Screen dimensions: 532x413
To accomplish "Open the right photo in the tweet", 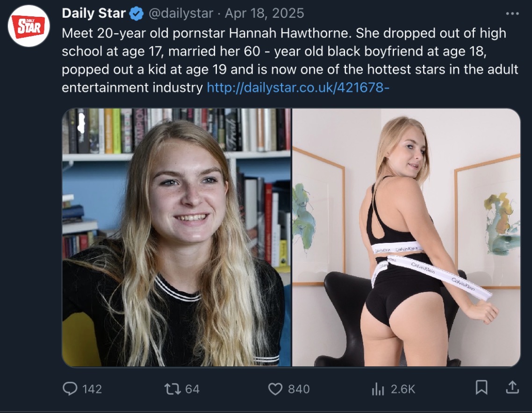I will coord(406,237).
